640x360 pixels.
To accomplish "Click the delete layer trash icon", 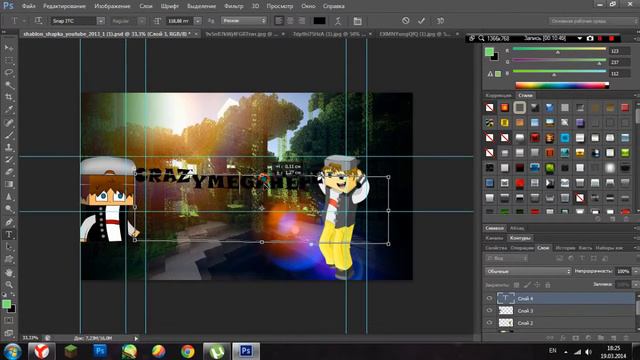I will click(626, 338).
